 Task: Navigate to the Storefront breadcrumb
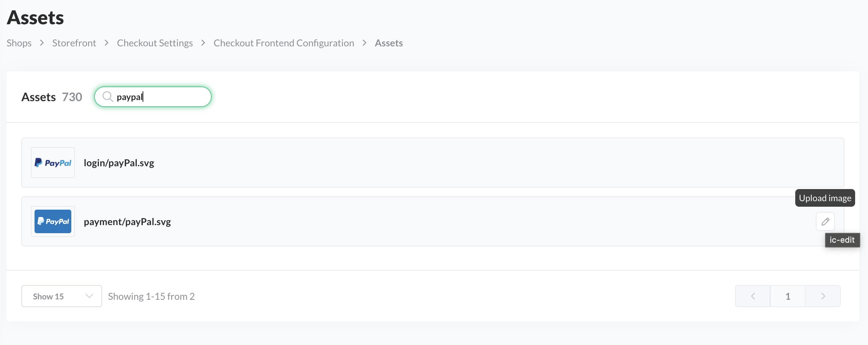74,43
